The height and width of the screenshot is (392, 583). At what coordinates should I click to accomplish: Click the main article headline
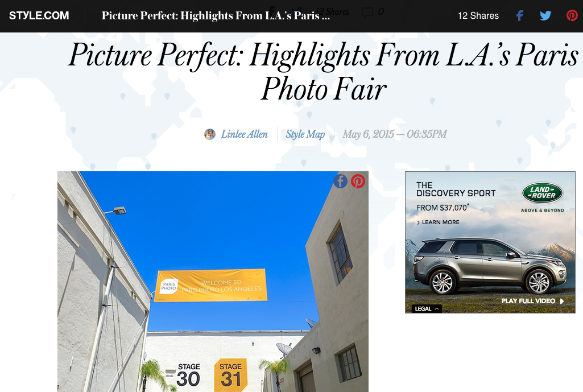[x=323, y=72]
